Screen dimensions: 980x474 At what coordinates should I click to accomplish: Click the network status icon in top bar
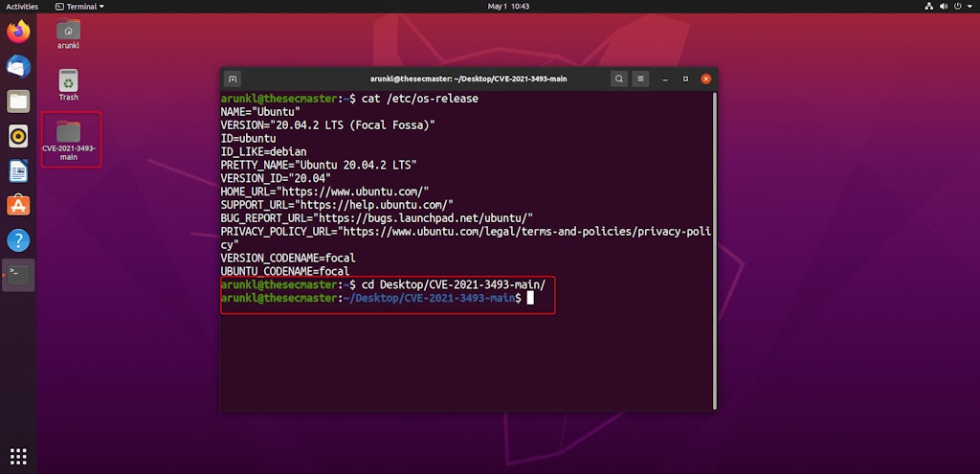click(x=928, y=7)
